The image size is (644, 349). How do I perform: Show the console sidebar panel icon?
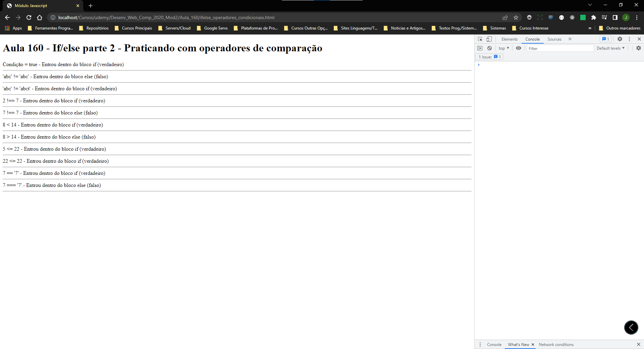(480, 48)
